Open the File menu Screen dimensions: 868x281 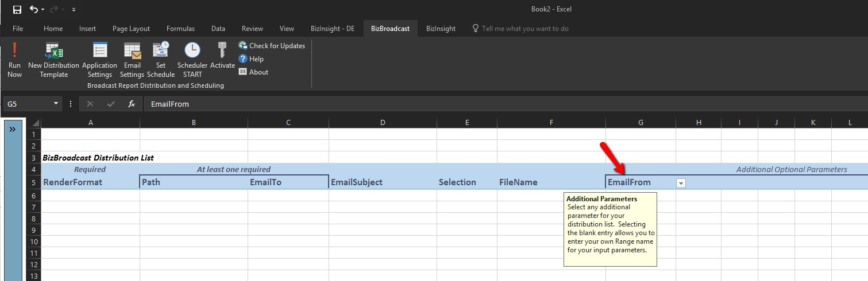click(18, 29)
